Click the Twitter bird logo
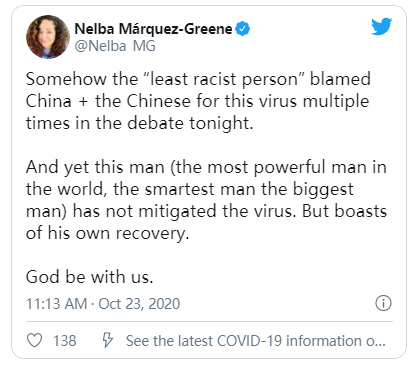The height and width of the screenshot is (366, 413). (382, 26)
